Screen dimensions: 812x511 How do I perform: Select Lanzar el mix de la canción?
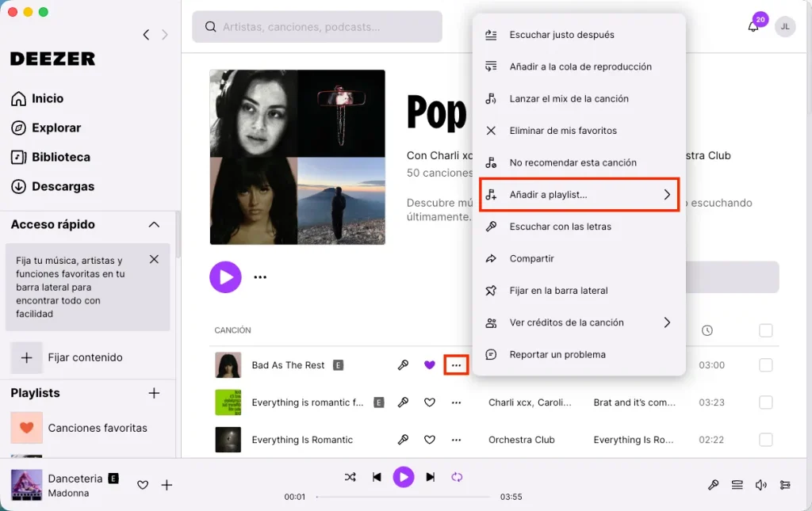[579, 99]
